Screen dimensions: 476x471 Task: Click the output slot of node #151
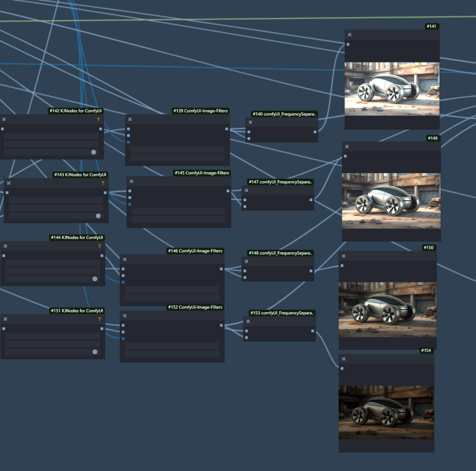coord(102,329)
